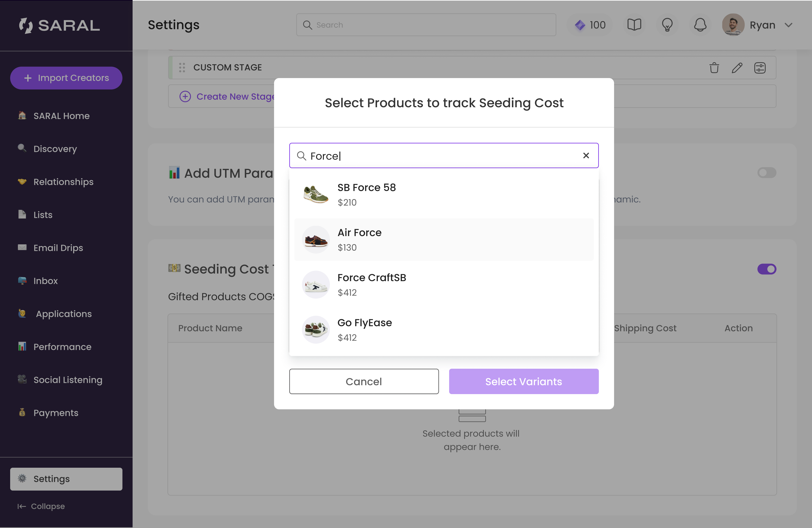812x528 pixels.
Task: Click the Relationships handshake icon
Action: coord(22,181)
